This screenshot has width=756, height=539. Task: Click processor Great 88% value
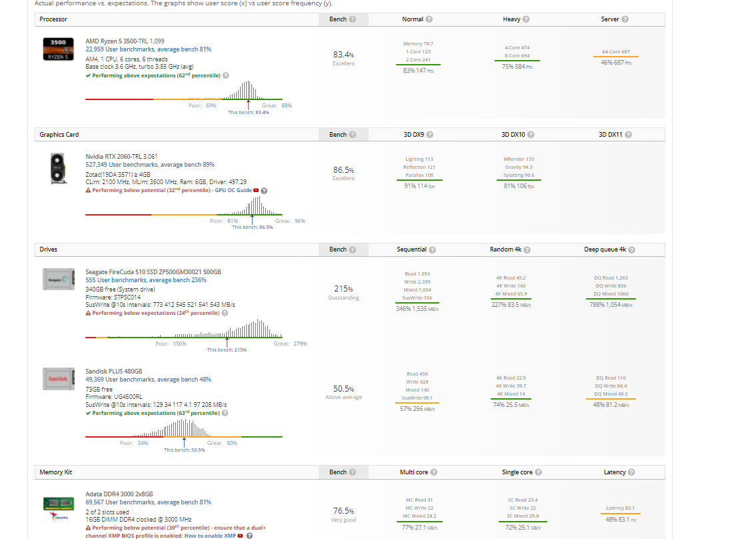[287, 105]
